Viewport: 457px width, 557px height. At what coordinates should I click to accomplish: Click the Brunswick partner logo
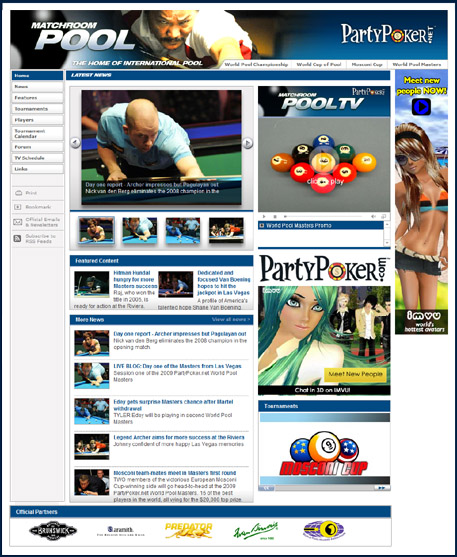[x=53, y=531]
